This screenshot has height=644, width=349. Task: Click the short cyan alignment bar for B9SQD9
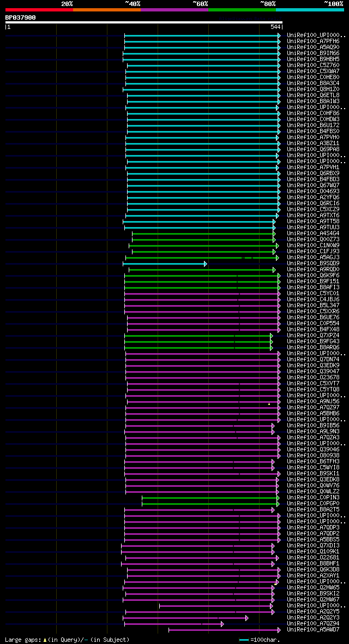[165, 264]
